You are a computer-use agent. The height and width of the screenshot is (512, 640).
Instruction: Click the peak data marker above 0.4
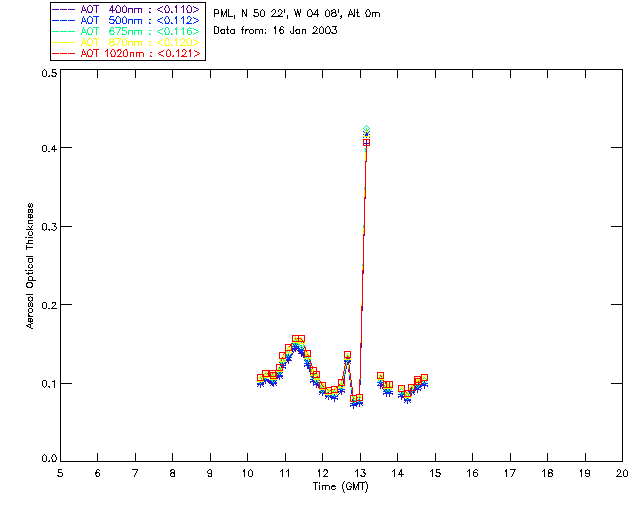tap(367, 129)
